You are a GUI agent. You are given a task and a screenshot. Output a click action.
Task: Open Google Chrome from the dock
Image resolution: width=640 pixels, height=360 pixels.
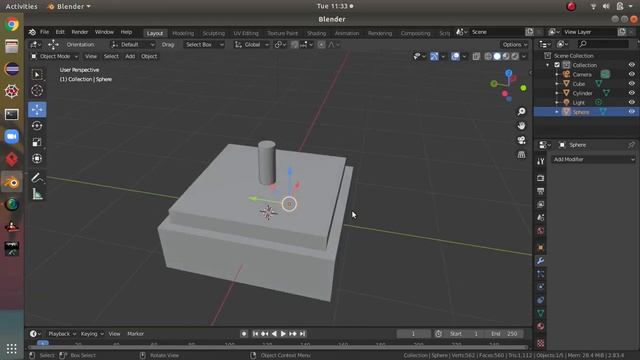pos(12,24)
